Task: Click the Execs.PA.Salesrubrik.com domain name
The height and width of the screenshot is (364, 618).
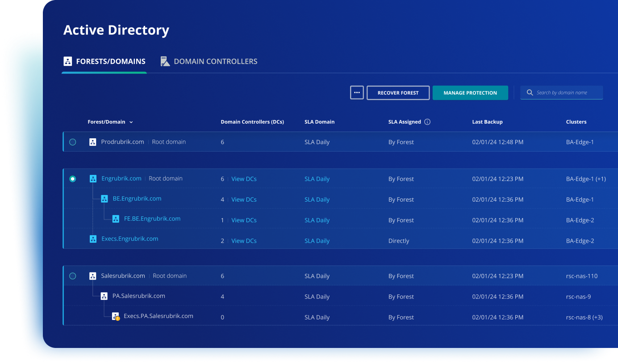Action: [x=159, y=316]
